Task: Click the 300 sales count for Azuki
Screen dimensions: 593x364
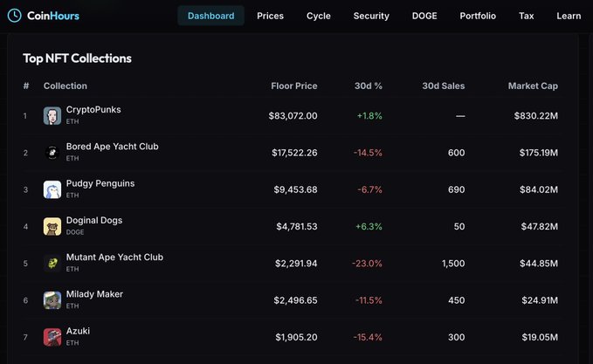Action: coord(456,337)
